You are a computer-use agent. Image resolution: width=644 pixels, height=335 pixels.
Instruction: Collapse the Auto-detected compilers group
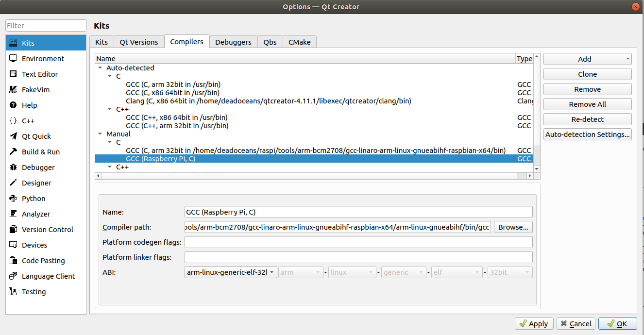click(x=101, y=68)
